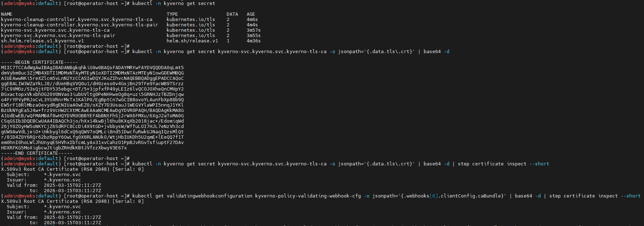Image resolution: width=644 pixels, height=226 pixels.
Task: Click certificate line starting em0hnI0hoLWlJhUnyqESH
Action: [x=92, y=143]
